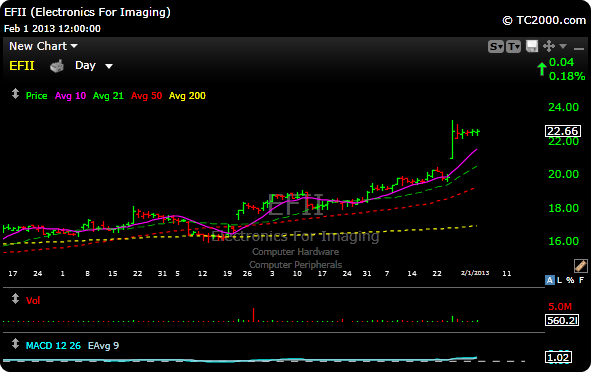Click the 560.2 volume value box

pyautogui.click(x=562, y=320)
